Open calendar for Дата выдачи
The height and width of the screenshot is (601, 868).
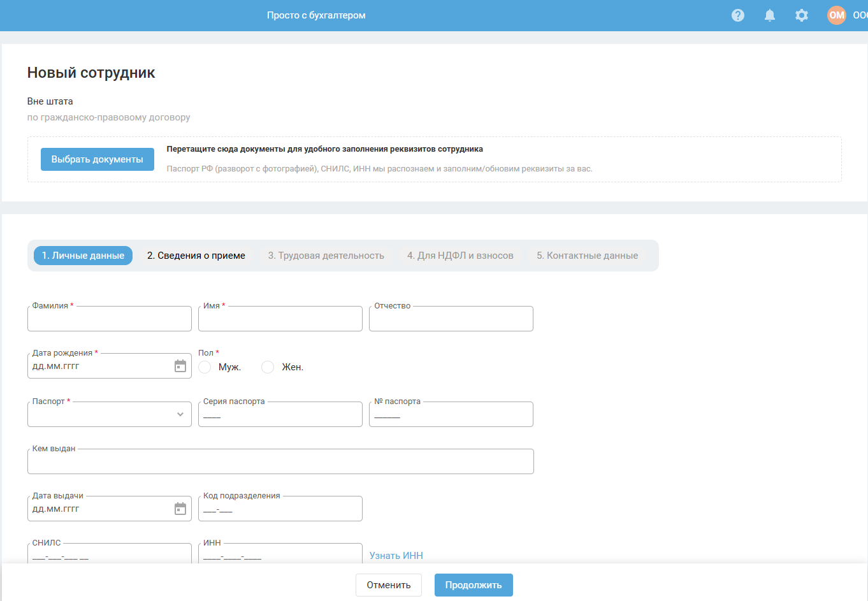point(180,509)
